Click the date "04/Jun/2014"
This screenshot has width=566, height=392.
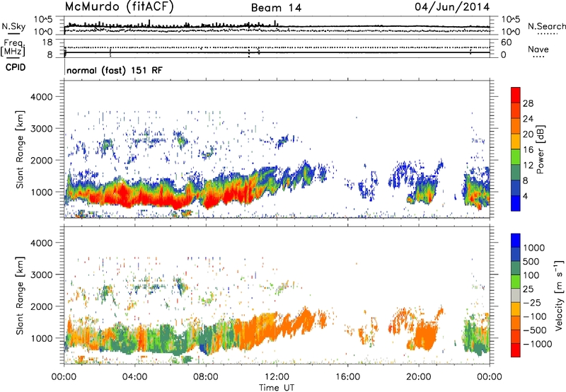click(452, 6)
